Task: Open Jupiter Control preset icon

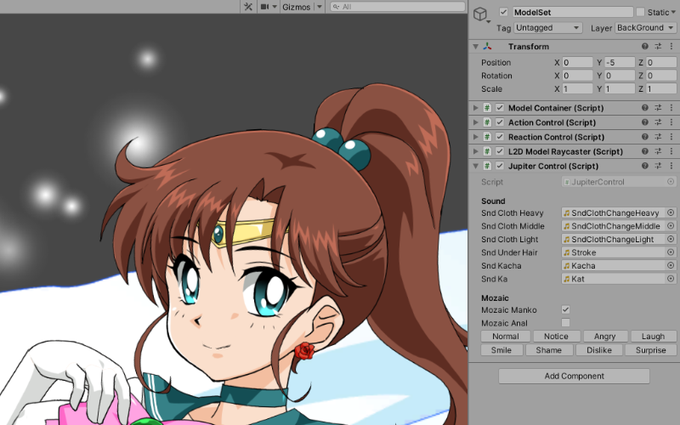Action: point(658,166)
